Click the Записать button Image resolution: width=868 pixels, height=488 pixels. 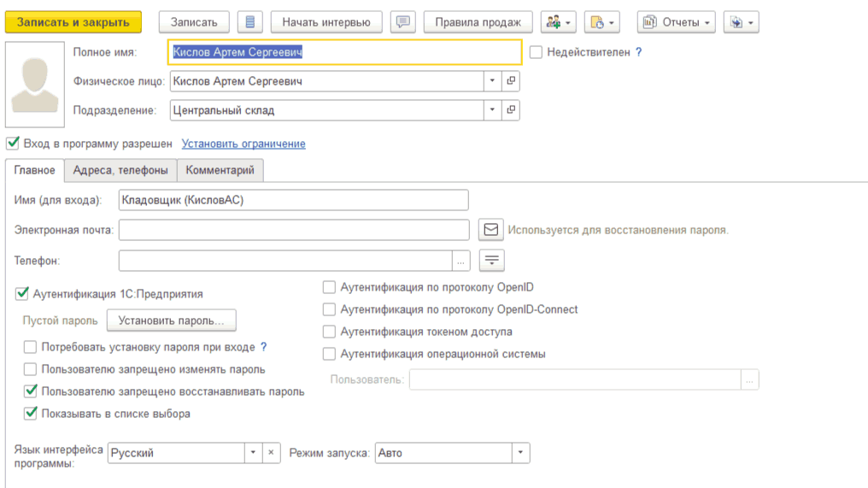click(x=194, y=22)
